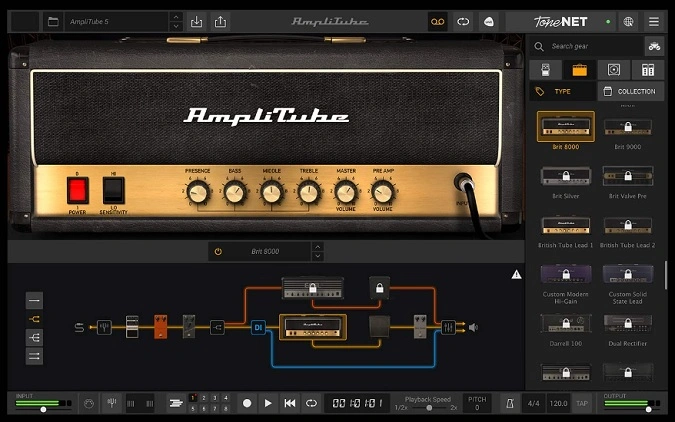Click the gear shop icon beside search
The image size is (675, 422).
[654, 46]
